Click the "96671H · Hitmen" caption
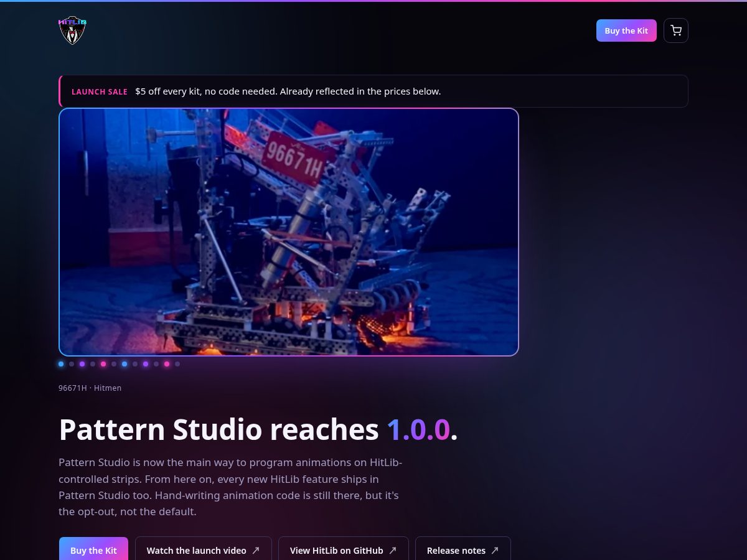Viewport: 747px width, 560px height. (90, 388)
